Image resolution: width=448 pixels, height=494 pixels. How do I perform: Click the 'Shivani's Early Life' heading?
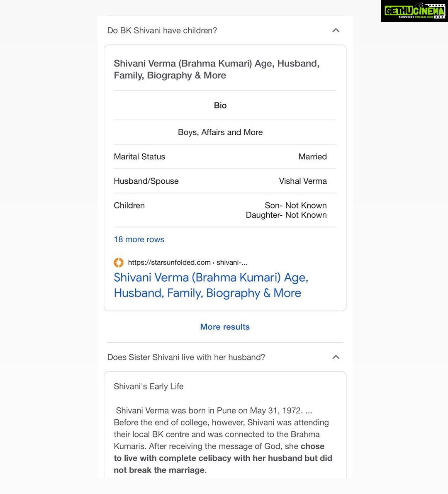(x=149, y=387)
